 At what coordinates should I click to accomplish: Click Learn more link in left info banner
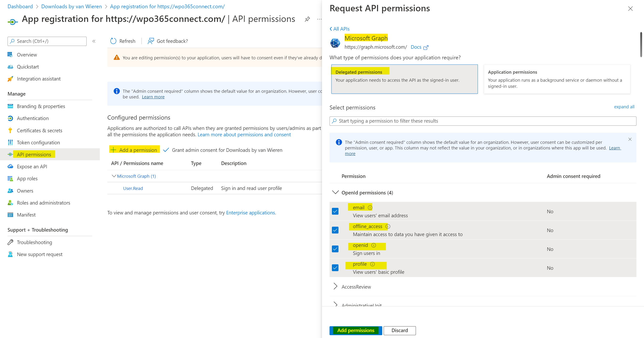153,97
